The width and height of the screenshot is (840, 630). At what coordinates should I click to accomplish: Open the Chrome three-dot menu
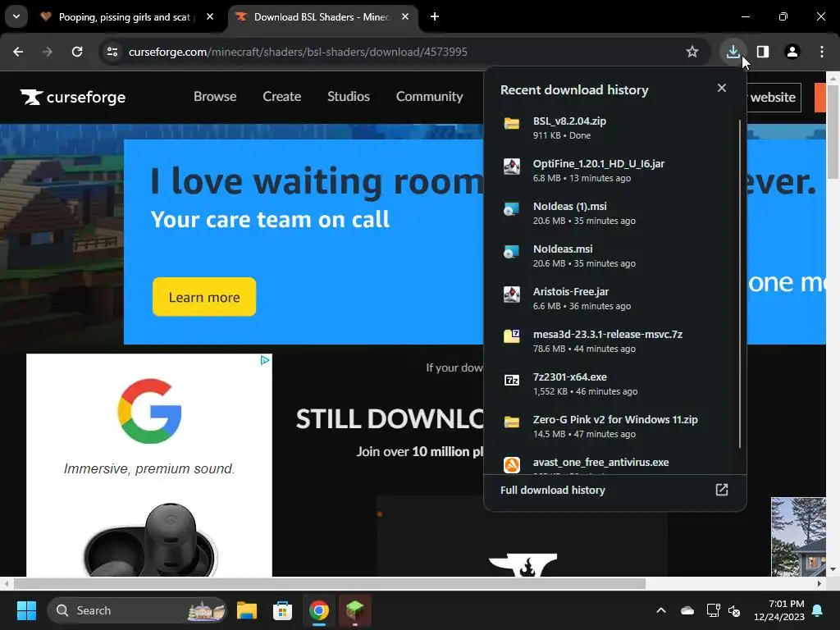(x=821, y=52)
